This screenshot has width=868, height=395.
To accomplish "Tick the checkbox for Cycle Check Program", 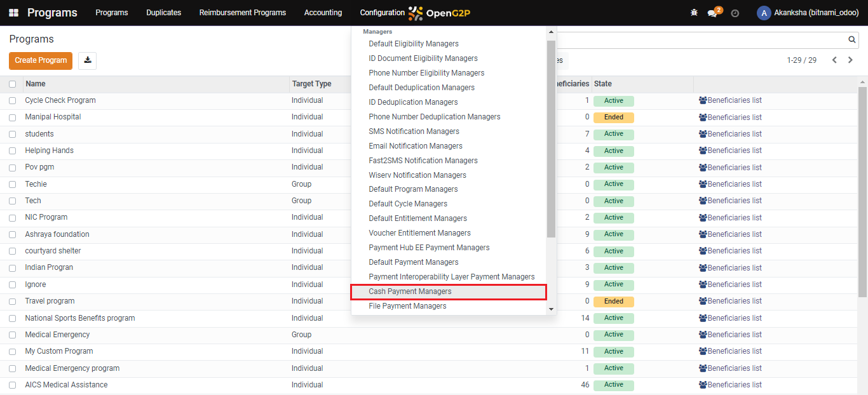I will (x=13, y=101).
